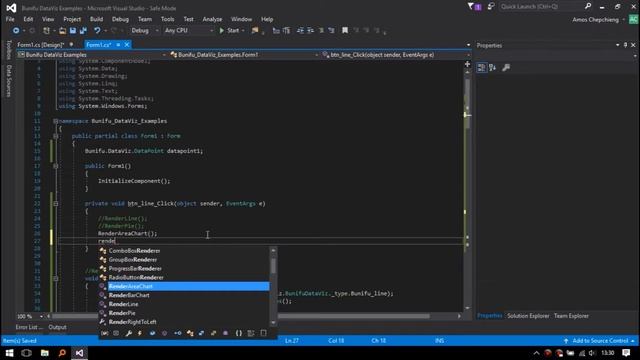Switch to Team Explorer tab
The image size is (640, 360).
tap(571, 316)
